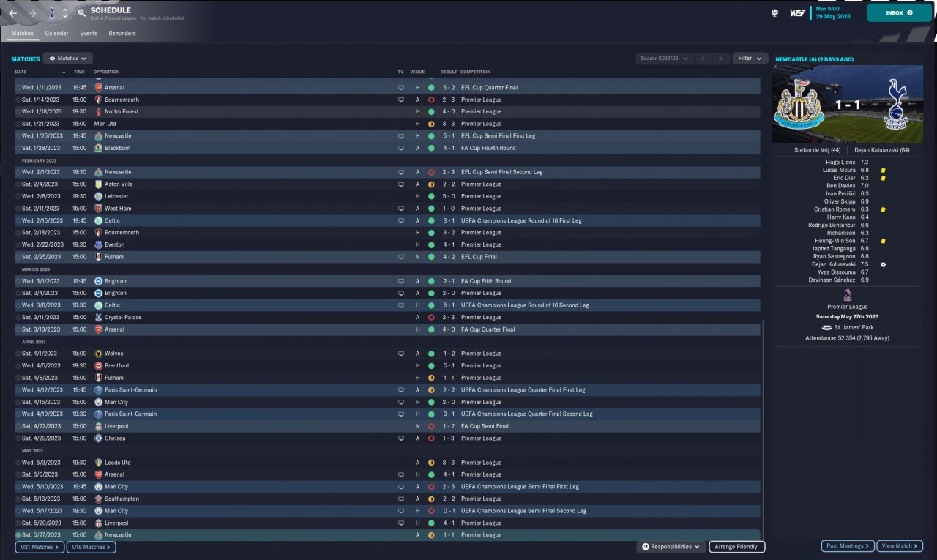Select the Wolves 4/1/2023 match radio
937x560 pixels.
coord(18,354)
